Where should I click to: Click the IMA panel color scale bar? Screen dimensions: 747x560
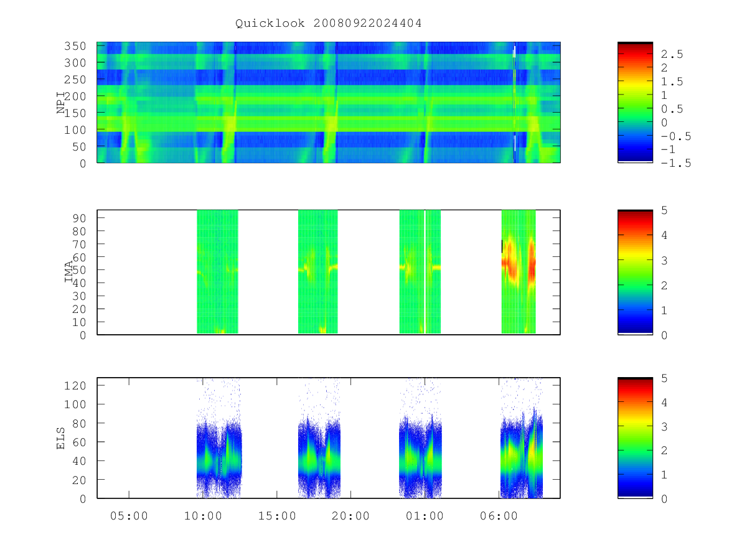635,272
